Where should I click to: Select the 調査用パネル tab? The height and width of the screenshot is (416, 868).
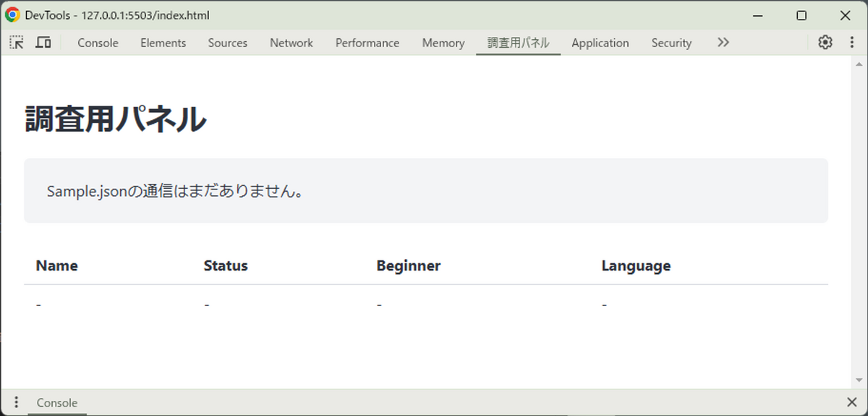pos(519,43)
